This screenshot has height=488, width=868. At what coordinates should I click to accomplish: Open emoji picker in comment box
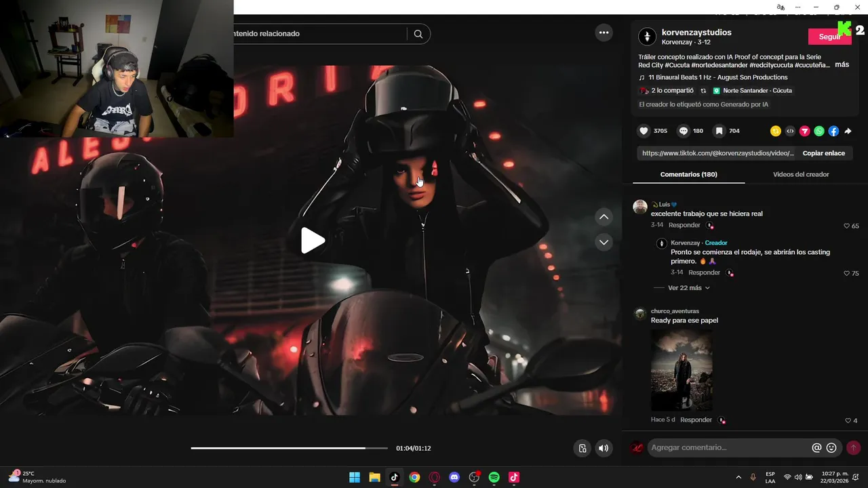pos(831,447)
